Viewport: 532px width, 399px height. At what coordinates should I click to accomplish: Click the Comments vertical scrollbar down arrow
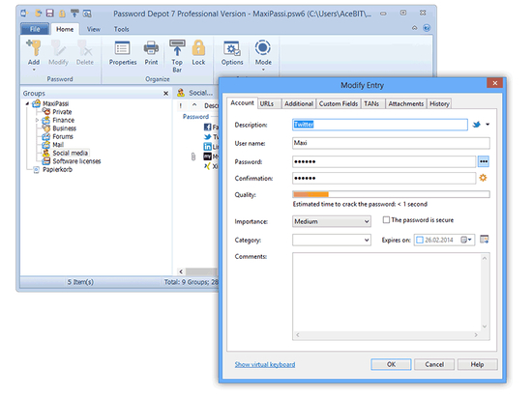click(x=485, y=327)
